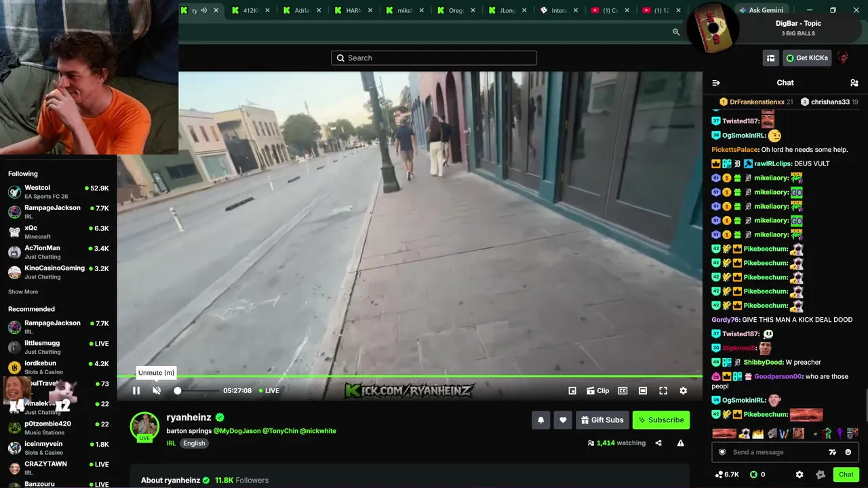Pause the live stream video

point(136,390)
